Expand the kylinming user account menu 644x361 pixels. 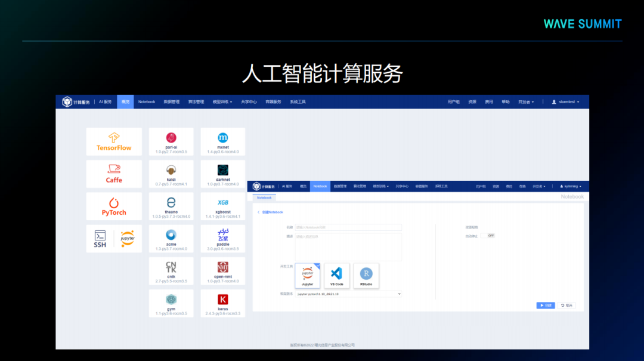tap(569, 186)
